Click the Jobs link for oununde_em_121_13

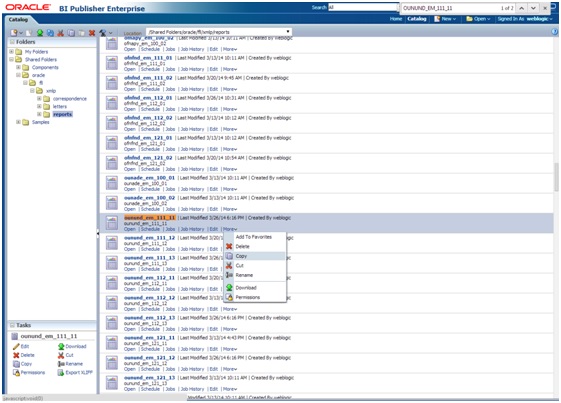pyautogui.click(x=170, y=389)
